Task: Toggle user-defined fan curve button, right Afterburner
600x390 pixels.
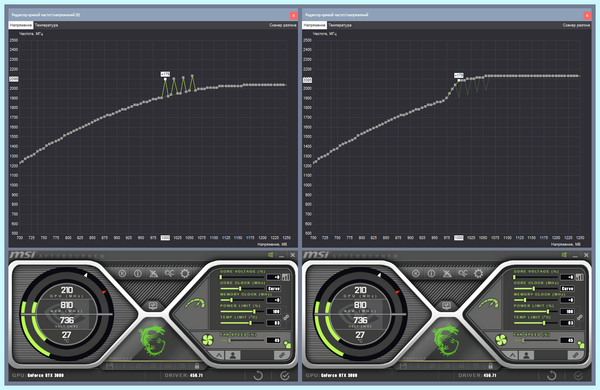Action: 526,355
